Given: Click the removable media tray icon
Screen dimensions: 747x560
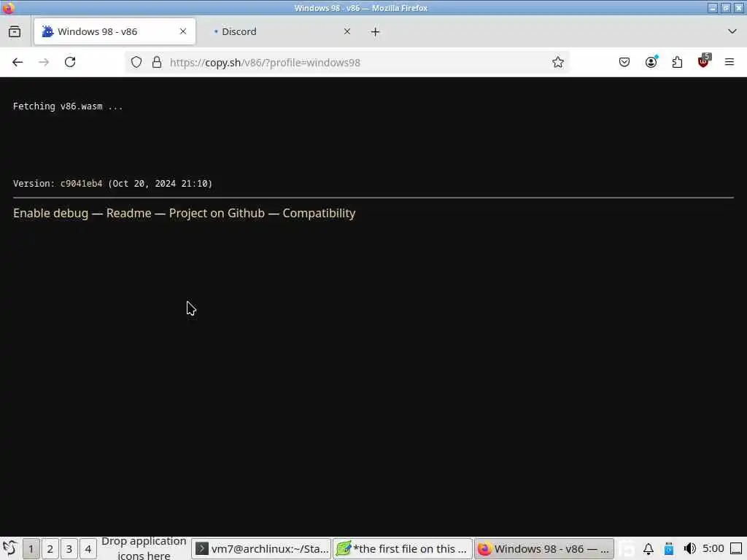Looking at the screenshot, I should click(669, 549).
